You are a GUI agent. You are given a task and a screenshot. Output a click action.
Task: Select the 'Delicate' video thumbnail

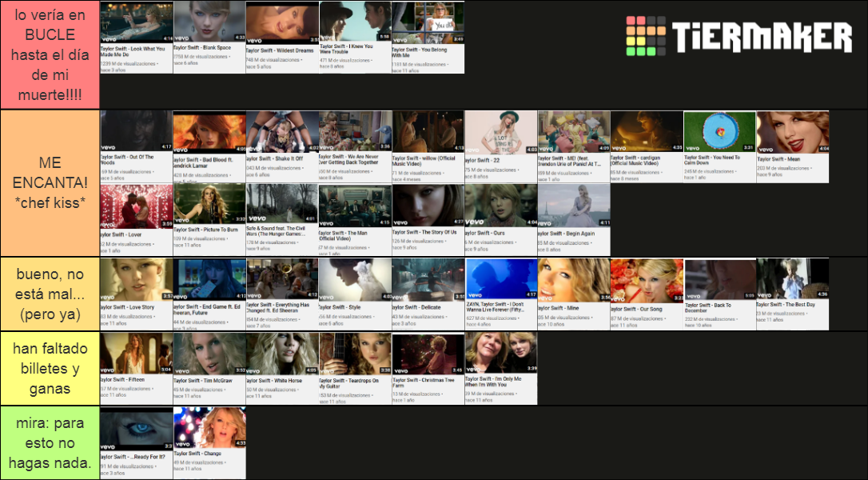428,294
